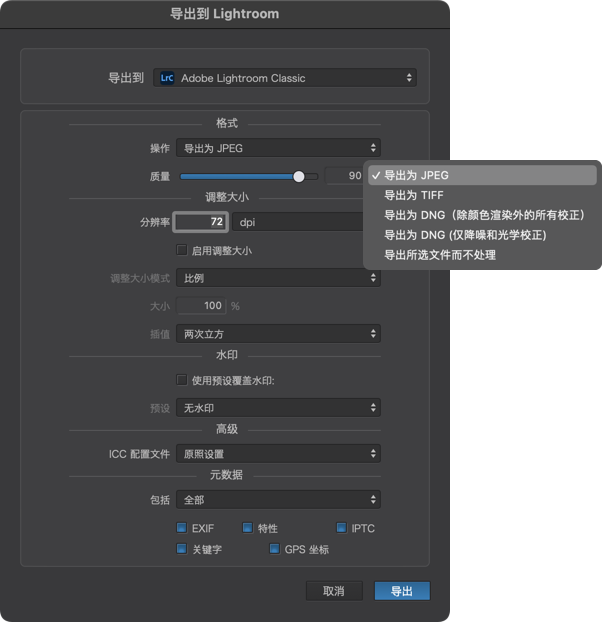
Task: Click the 元数据 section heading
Action: pos(226,475)
